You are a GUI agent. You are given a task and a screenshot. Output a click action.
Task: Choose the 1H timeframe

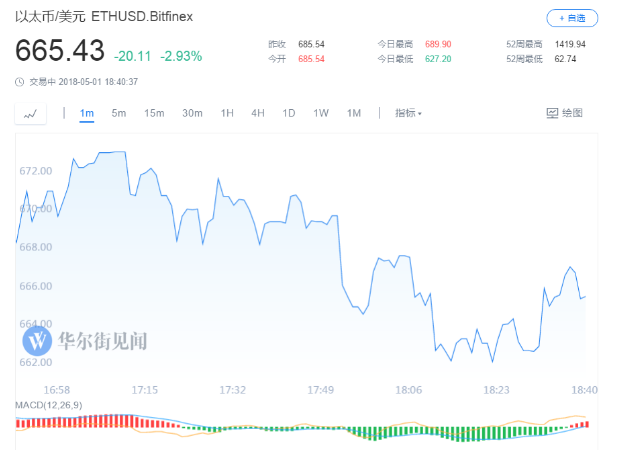coord(227,113)
